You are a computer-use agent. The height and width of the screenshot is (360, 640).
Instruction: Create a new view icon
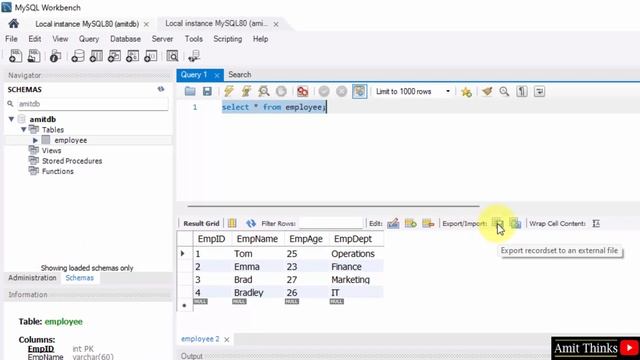tap(114, 56)
